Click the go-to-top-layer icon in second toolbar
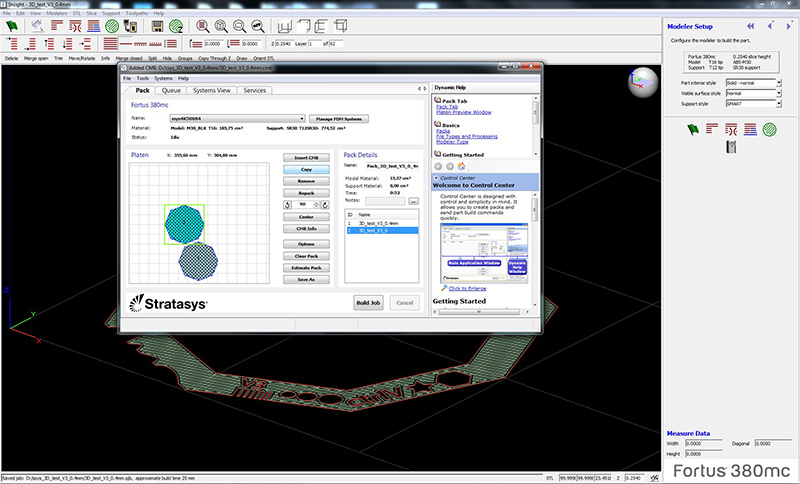 (12, 44)
